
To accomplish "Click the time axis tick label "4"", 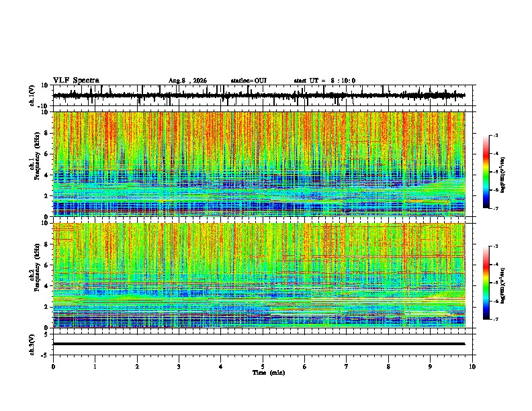I will click(221, 367).
